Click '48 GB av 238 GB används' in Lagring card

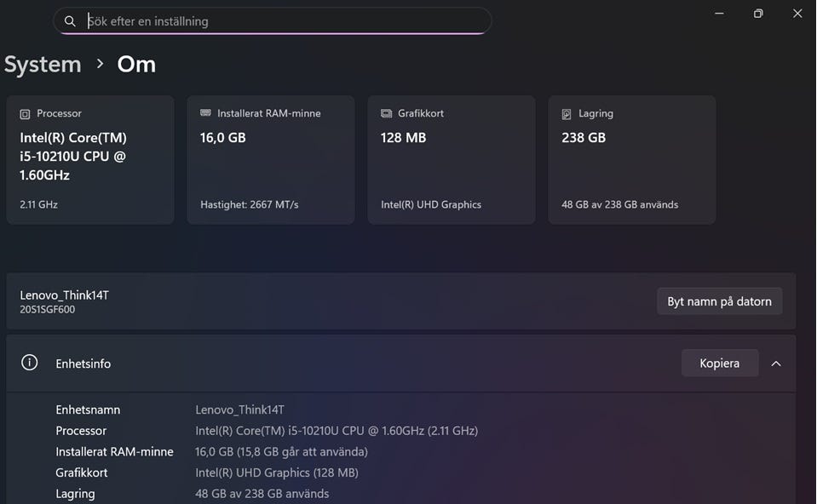coord(620,204)
